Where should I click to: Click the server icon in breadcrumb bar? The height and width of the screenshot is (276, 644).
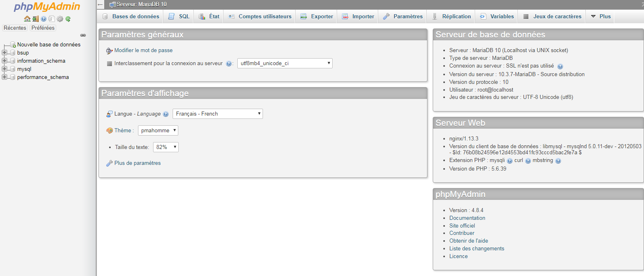click(112, 4)
